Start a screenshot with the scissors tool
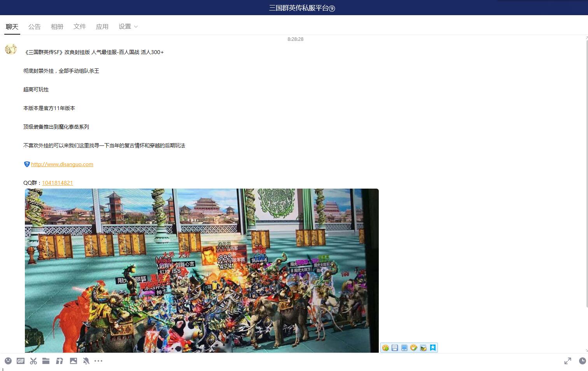 pyautogui.click(x=33, y=361)
